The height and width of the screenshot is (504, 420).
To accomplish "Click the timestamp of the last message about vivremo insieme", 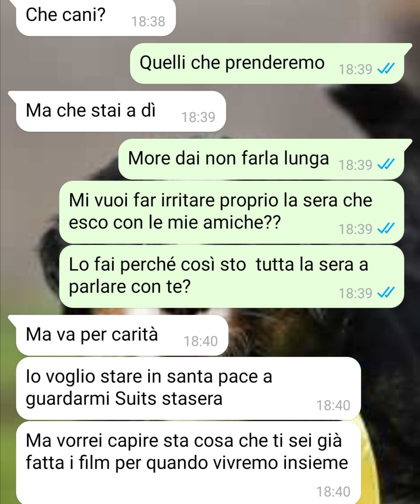I will tap(333, 492).
